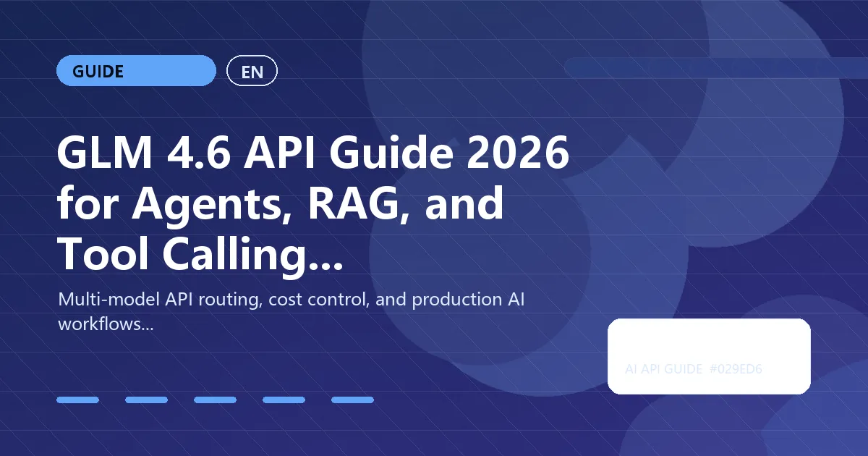
Task: Click the AI API GUIDE card label
Action: (662, 369)
